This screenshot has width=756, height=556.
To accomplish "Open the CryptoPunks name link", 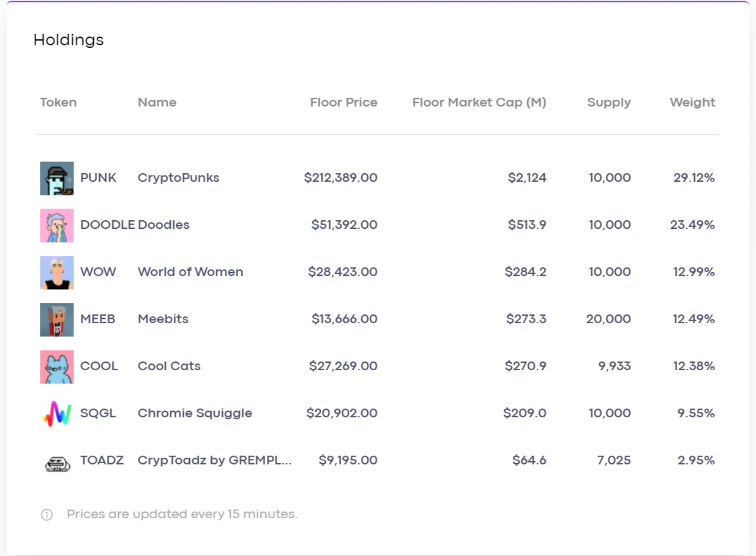I will click(178, 178).
